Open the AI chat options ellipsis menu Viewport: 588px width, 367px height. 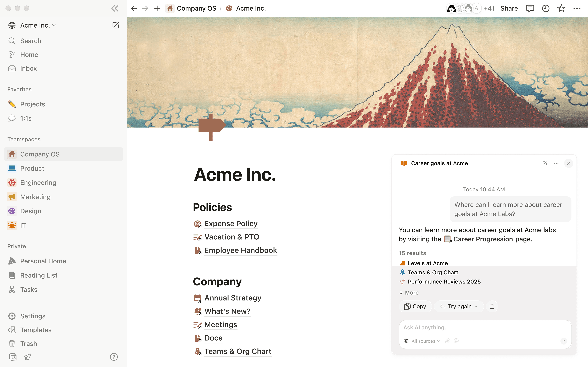click(556, 163)
